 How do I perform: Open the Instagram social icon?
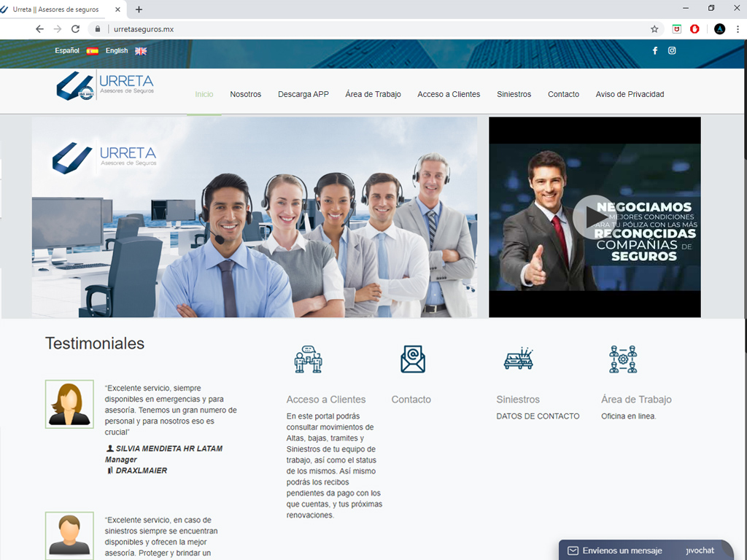tap(672, 50)
